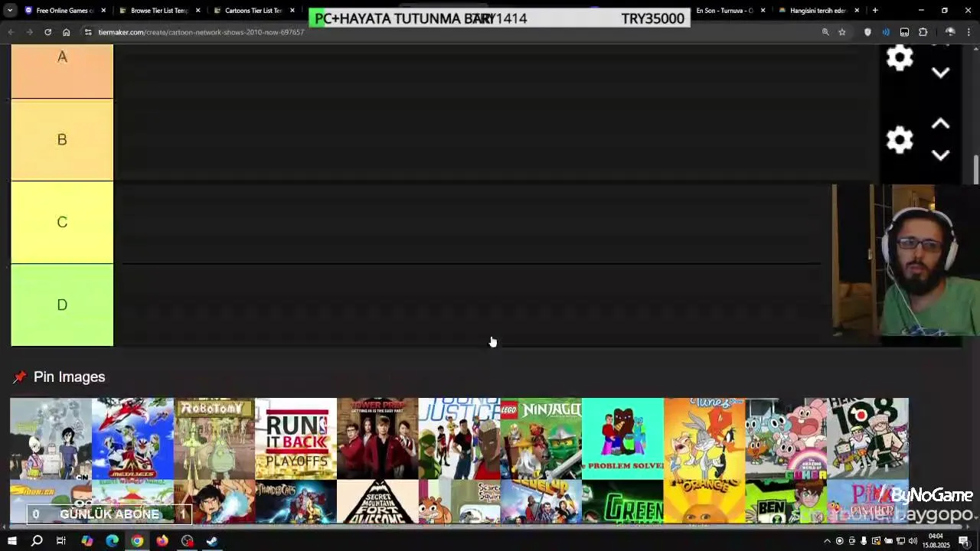Pick the Metajets show image
Screen dimensions: 980x551
tap(132, 439)
